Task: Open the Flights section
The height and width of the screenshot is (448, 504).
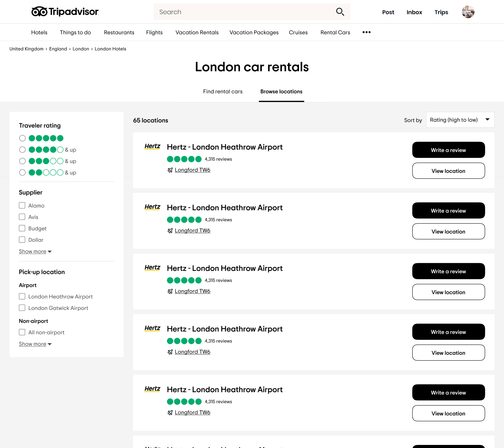Action: pyautogui.click(x=154, y=32)
